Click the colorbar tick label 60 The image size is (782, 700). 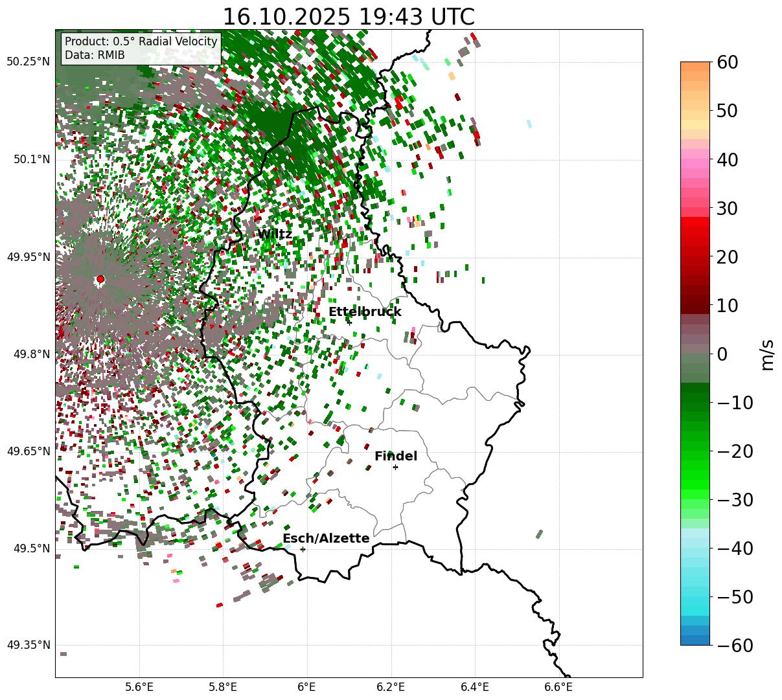726,62
